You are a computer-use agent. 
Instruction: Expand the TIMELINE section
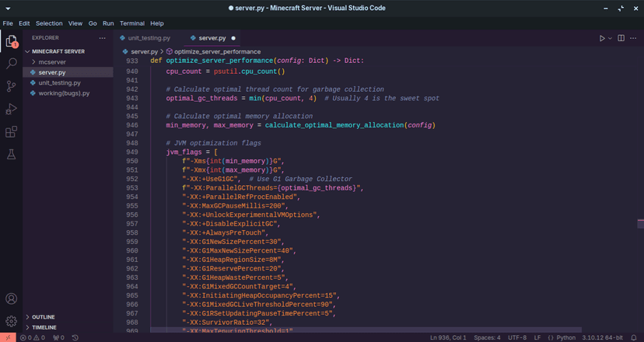coord(44,327)
